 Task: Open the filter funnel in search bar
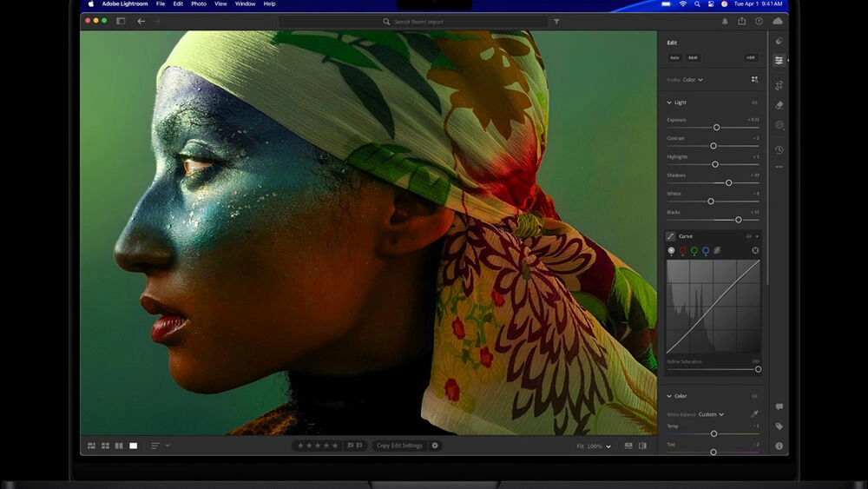[556, 21]
